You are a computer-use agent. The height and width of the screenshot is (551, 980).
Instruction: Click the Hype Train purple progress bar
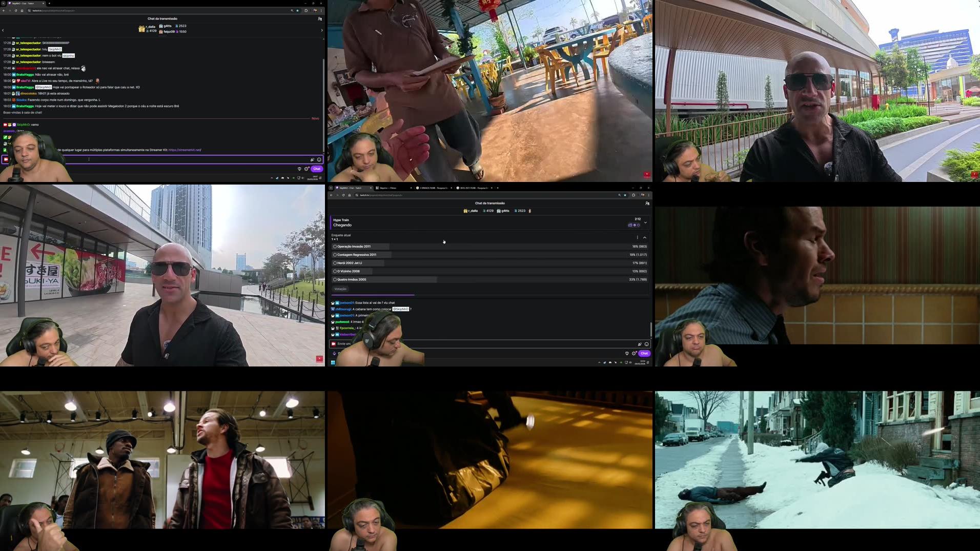click(373, 295)
